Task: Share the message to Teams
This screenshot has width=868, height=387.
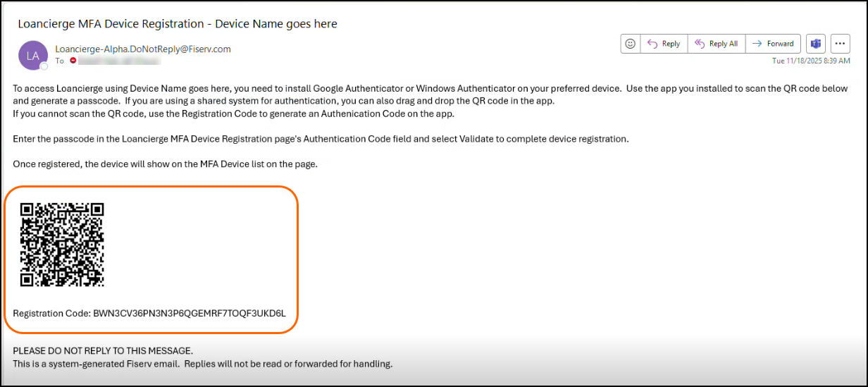Action: 816,44
